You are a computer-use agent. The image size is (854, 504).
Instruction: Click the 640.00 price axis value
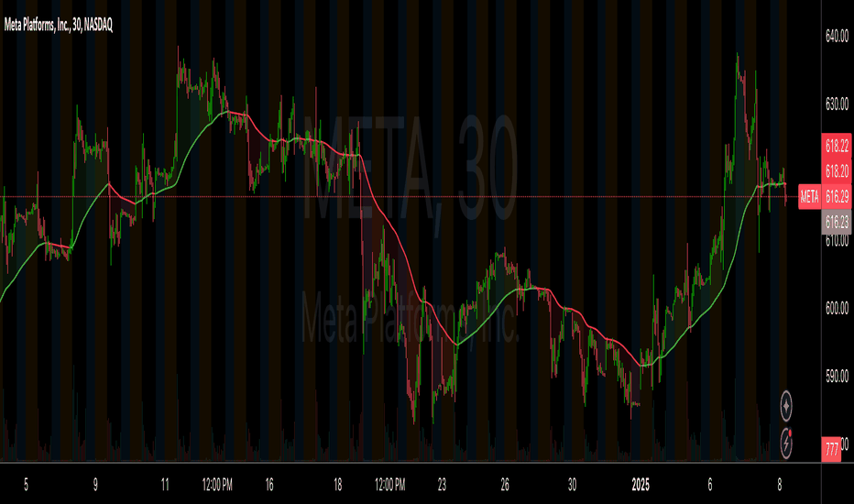pos(837,36)
